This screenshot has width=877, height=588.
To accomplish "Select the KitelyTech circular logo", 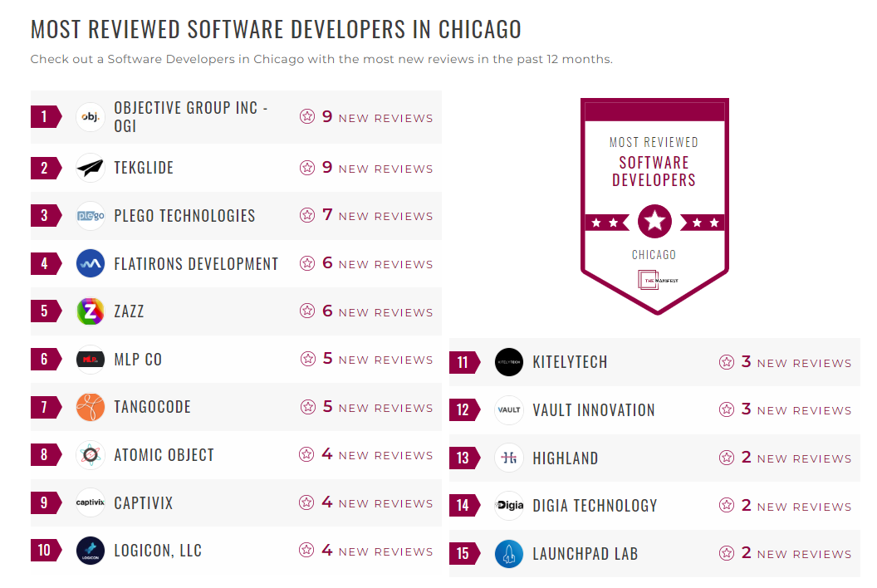I will (508, 362).
